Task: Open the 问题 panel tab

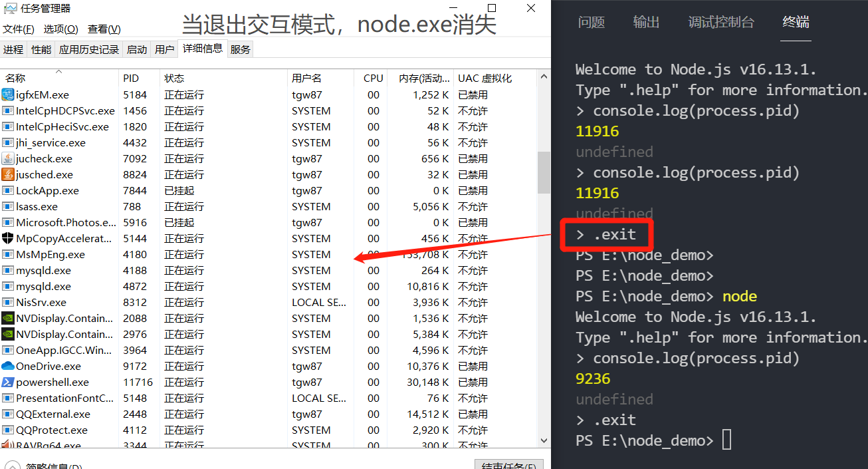Action: tap(592, 22)
